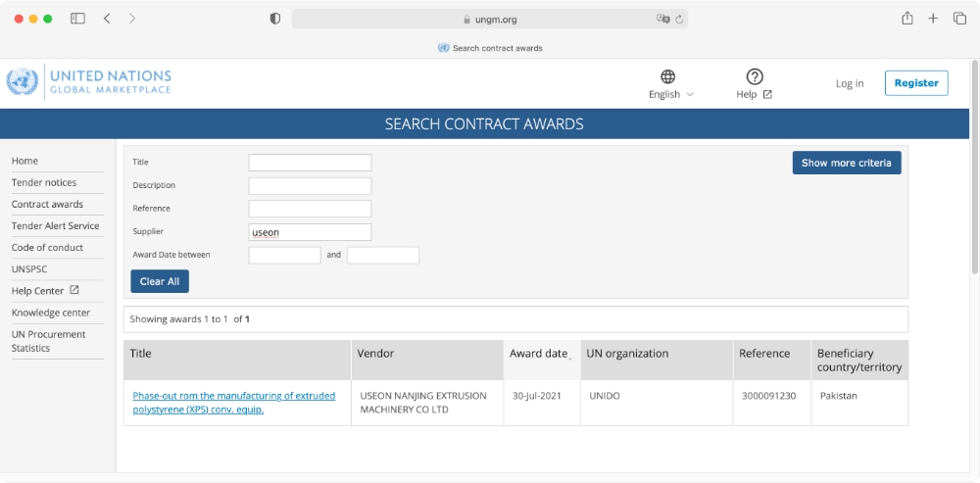Show the tab overview icon
980x483 pixels.
[x=959, y=19]
